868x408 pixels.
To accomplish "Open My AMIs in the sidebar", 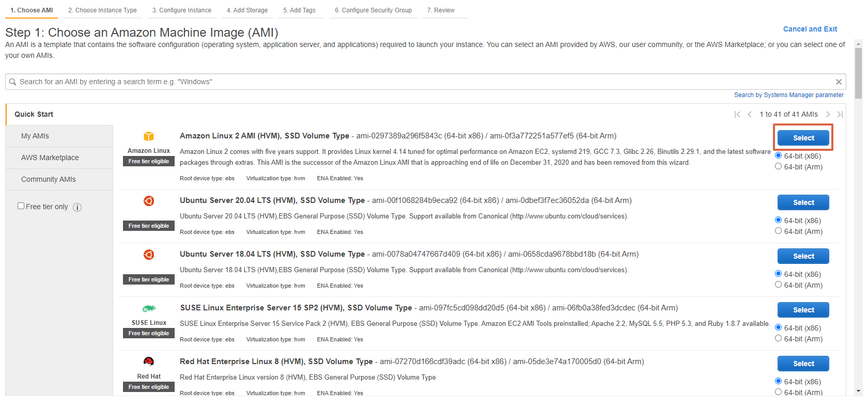I will [x=59, y=136].
